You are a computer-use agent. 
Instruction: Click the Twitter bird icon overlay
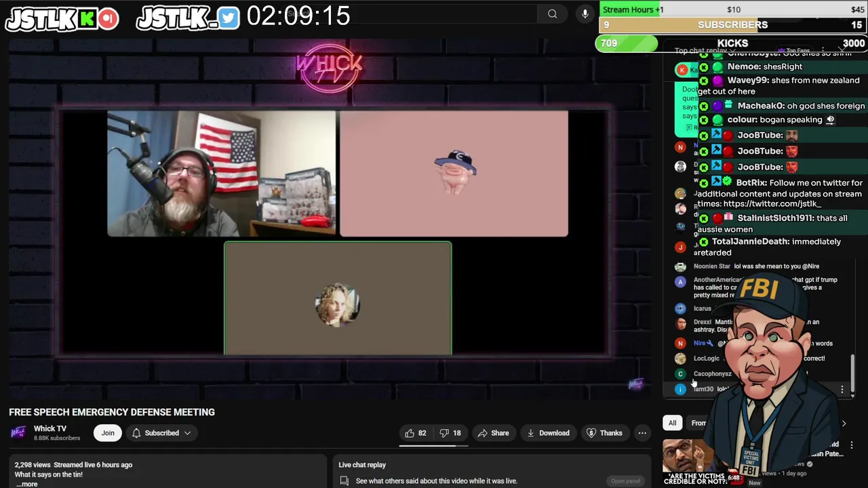(x=229, y=18)
